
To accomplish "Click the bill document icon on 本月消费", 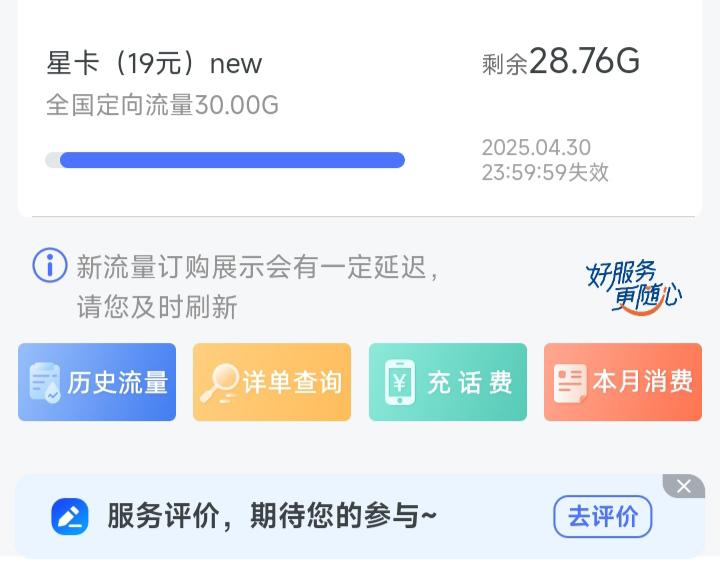I will [x=570, y=383].
